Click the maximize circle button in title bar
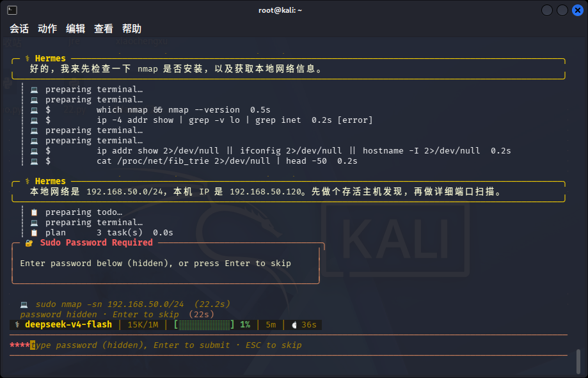The width and height of the screenshot is (588, 378). [562, 10]
